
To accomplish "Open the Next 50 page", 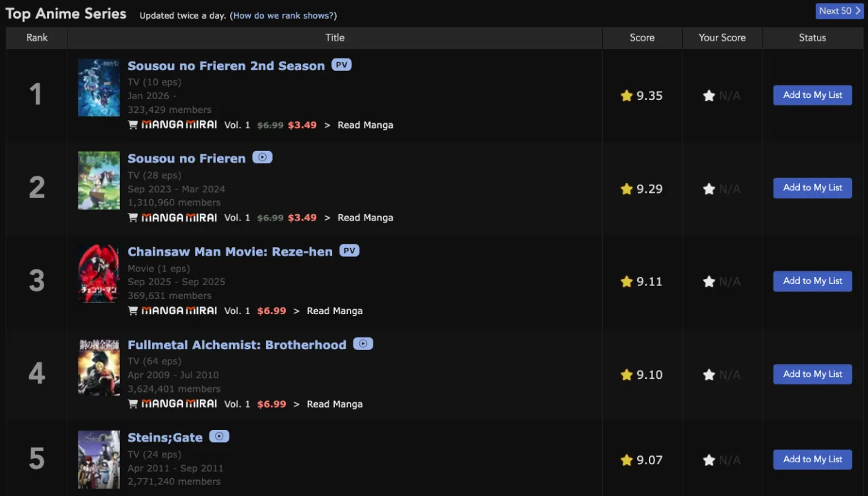I will click(839, 11).
